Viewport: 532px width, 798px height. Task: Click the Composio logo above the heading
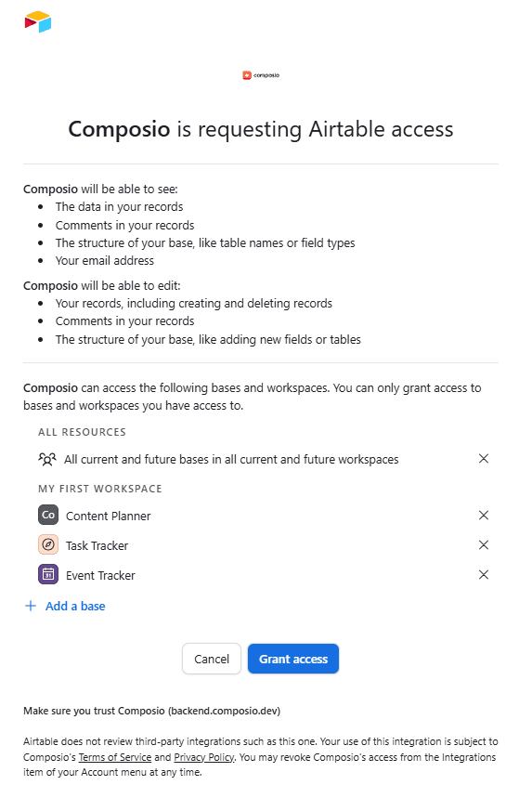261,75
